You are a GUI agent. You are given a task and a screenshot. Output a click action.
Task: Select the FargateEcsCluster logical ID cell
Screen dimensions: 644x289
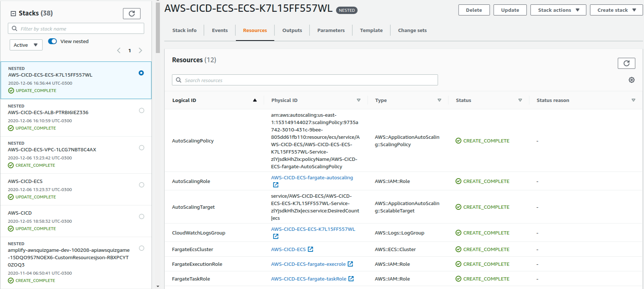point(193,249)
